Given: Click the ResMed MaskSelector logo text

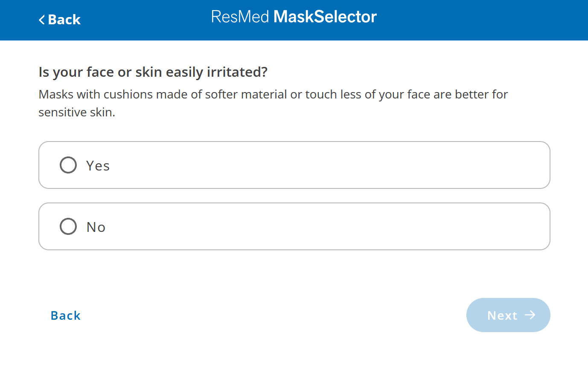Looking at the screenshot, I should (294, 17).
